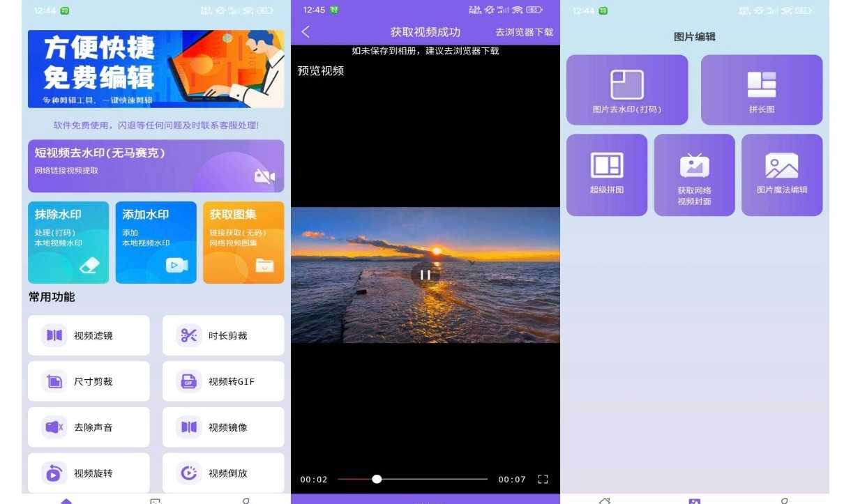Toggle fullscreen on the video player
Screen dimensions: 851x504
(543, 480)
